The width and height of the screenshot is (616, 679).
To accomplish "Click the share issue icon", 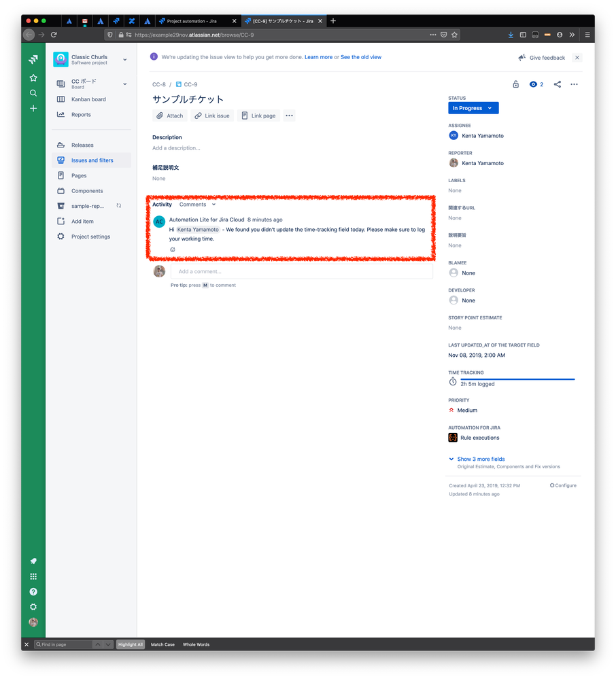I will click(558, 84).
